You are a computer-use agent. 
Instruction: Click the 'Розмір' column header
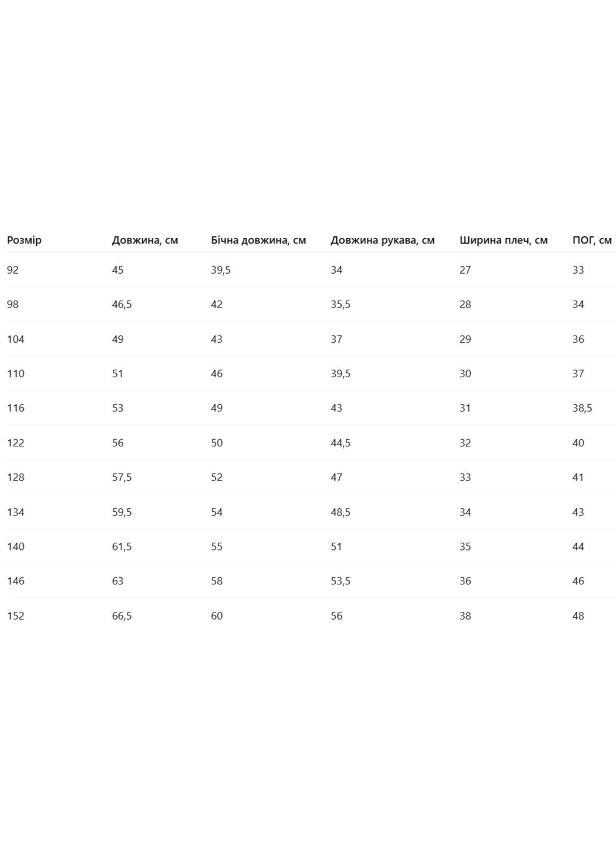[x=24, y=240]
